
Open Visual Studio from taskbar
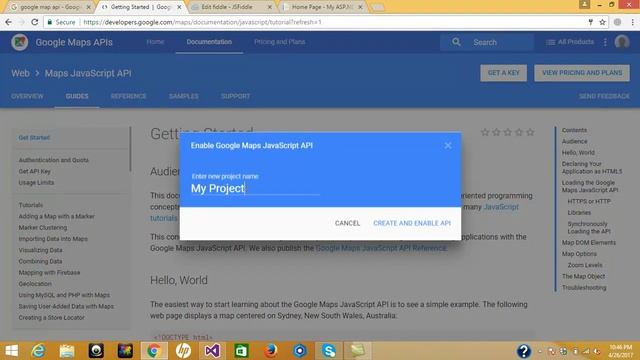[212, 351]
